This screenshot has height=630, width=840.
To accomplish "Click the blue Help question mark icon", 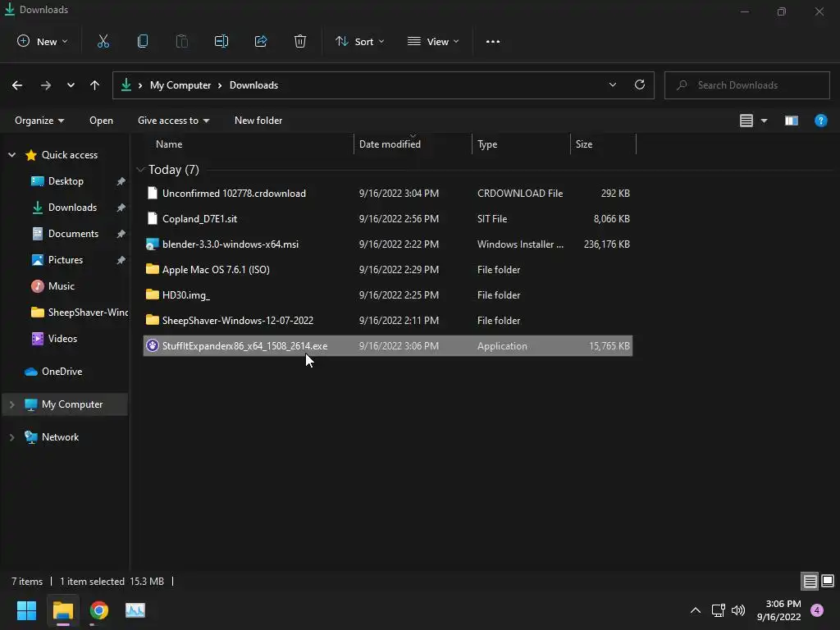I will coord(820,121).
